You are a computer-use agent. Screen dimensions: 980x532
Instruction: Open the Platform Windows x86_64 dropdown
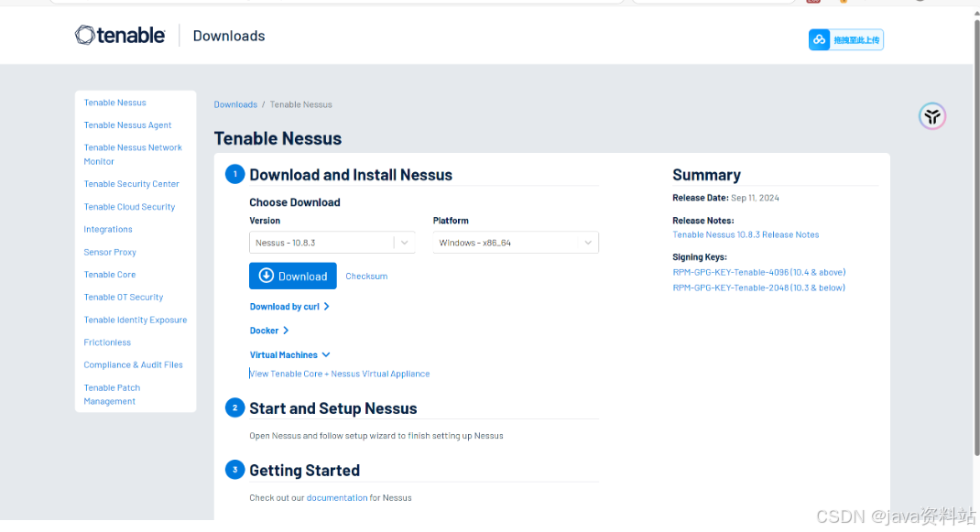[516, 243]
